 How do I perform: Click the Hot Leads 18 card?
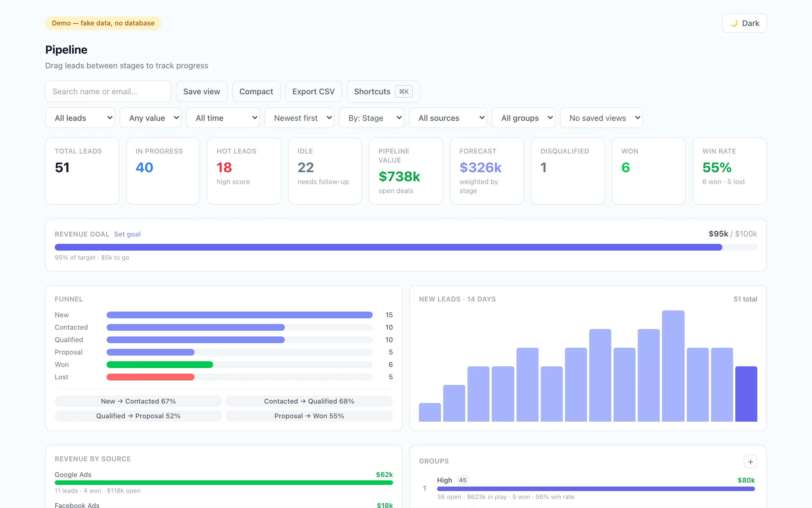tap(244, 171)
